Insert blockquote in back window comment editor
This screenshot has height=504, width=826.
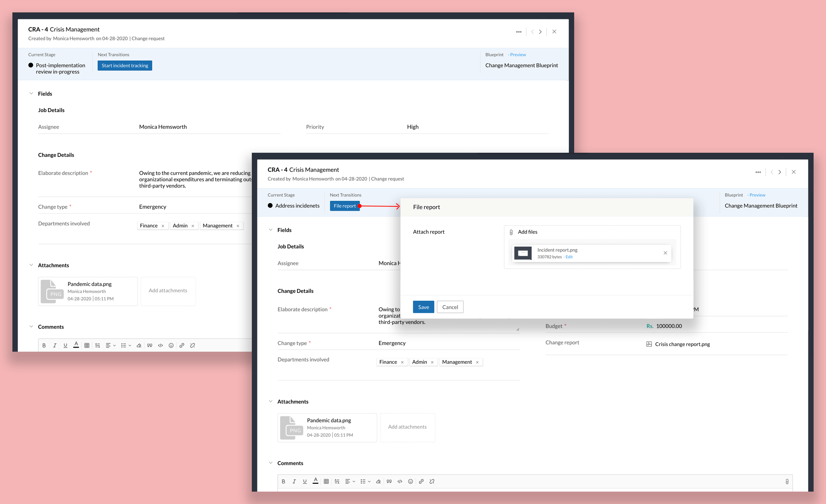tap(149, 345)
